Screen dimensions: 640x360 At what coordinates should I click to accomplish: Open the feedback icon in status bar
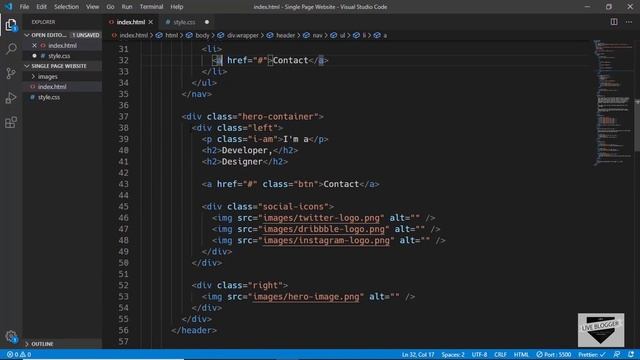point(617,355)
